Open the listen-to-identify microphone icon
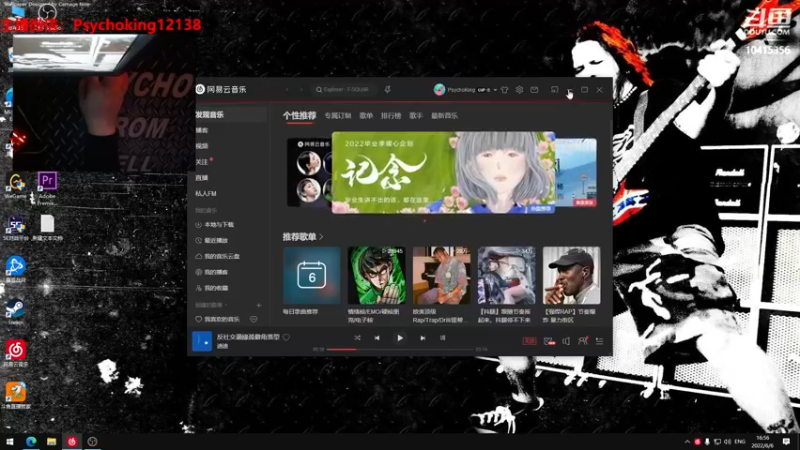The image size is (800, 450). click(x=388, y=90)
